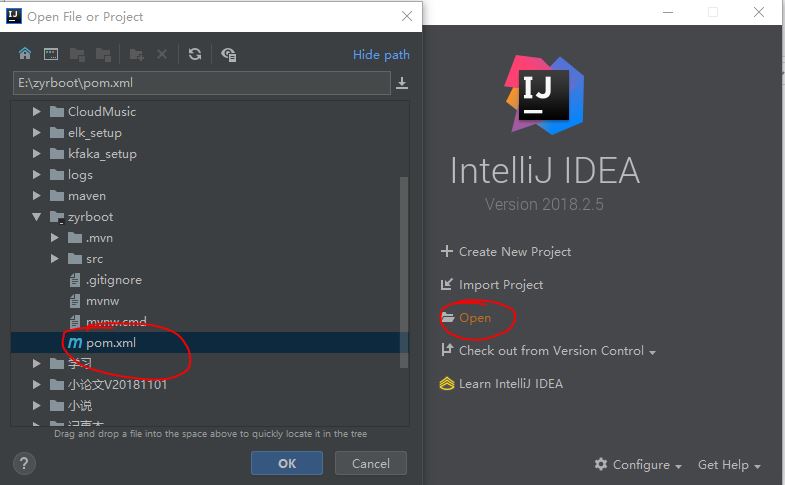Viewport: 785px width, 485px height.
Task: Collapse the zyrboot folder
Action: point(36,217)
